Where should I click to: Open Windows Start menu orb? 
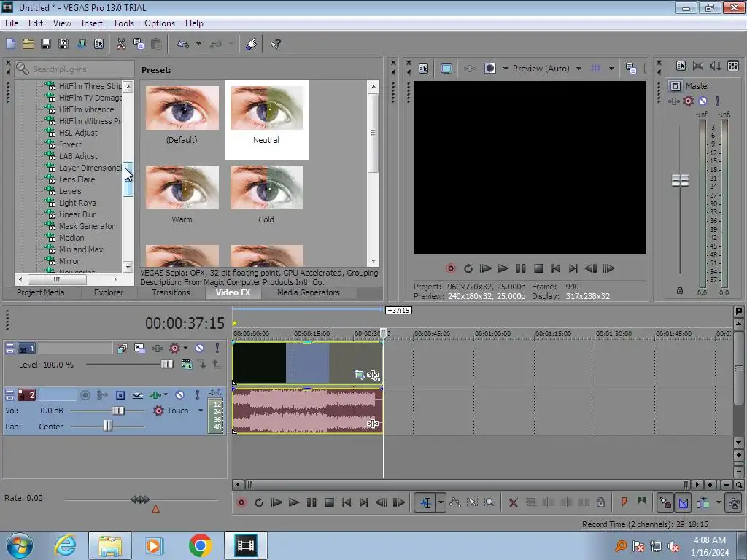(x=20, y=545)
